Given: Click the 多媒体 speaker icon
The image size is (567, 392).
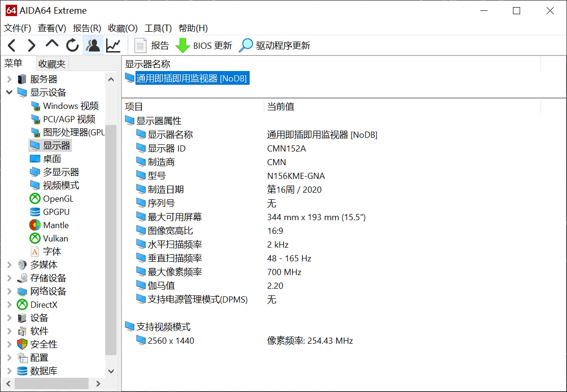Looking at the screenshot, I should 22,265.
